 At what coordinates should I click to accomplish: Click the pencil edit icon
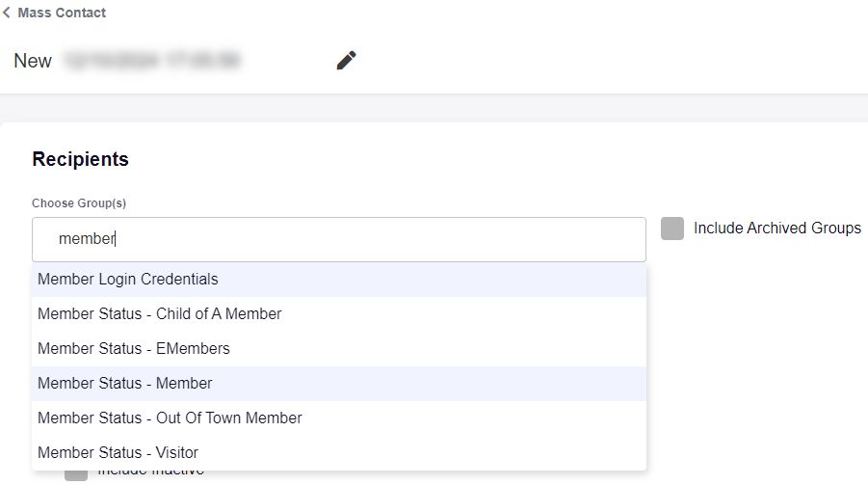[x=346, y=61]
